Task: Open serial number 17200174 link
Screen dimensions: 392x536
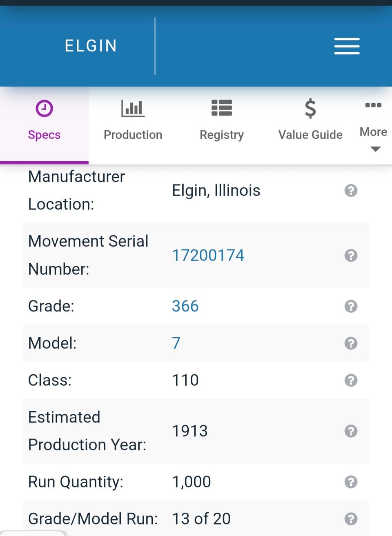Action: click(208, 256)
